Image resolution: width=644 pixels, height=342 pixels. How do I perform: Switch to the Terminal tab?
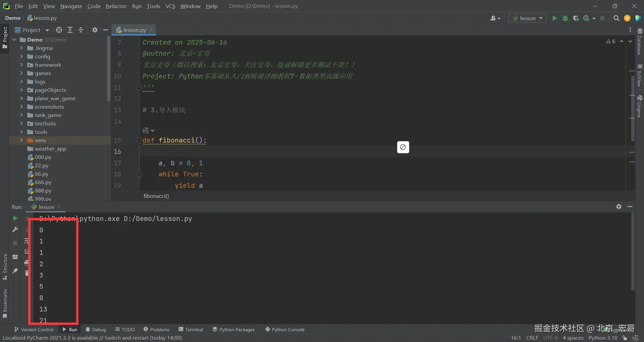pos(191,330)
